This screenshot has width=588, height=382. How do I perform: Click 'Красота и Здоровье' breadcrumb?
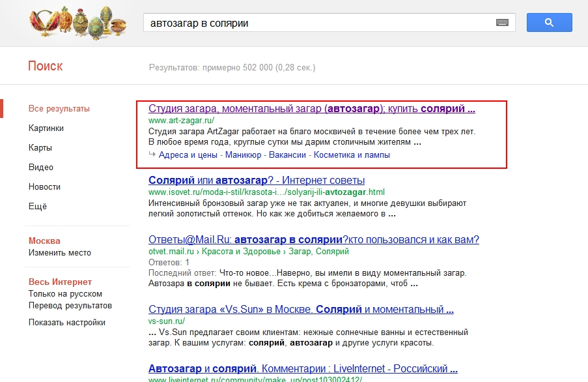point(241,252)
